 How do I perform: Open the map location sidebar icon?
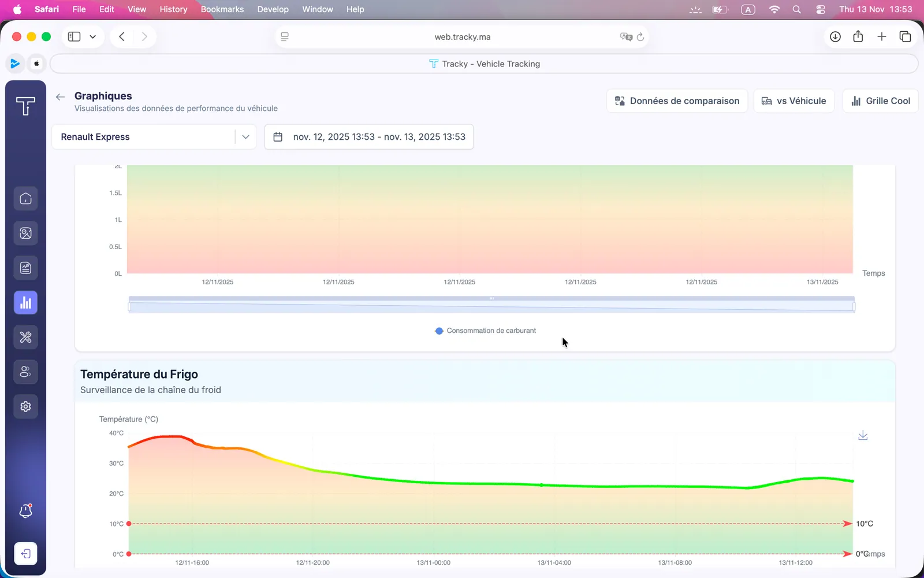[25, 234]
